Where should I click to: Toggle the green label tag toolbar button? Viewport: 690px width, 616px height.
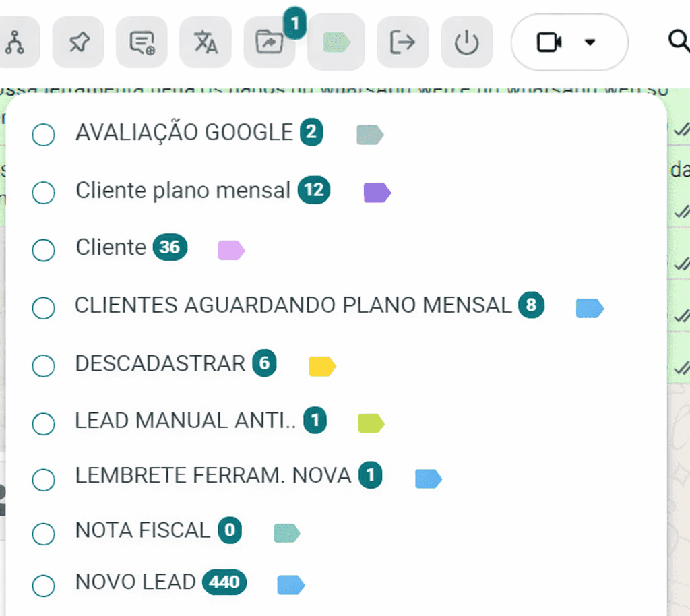[336, 42]
